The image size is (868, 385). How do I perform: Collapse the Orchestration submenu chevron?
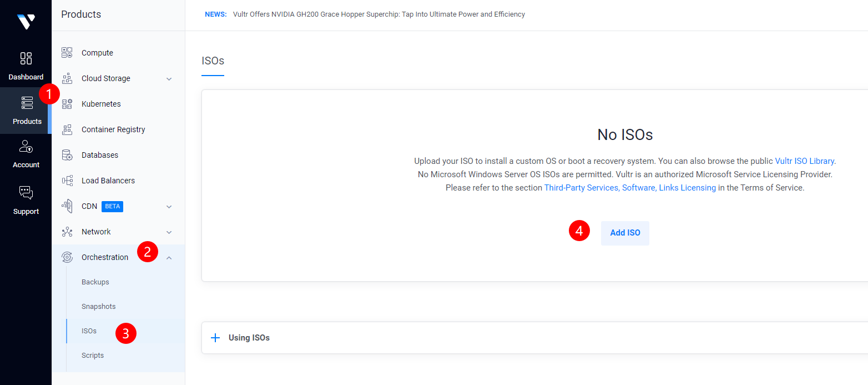pos(169,257)
